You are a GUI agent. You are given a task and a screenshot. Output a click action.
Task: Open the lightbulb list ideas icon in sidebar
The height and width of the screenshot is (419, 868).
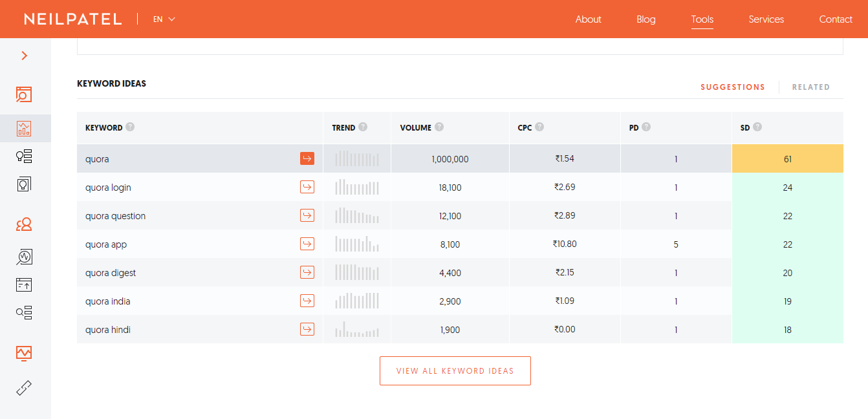[24, 156]
